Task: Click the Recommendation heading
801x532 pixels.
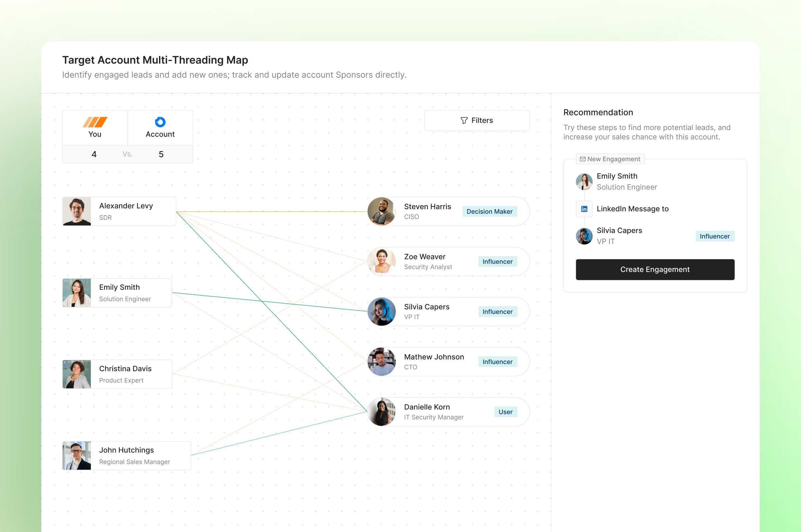Action: [x=598, y=112]
